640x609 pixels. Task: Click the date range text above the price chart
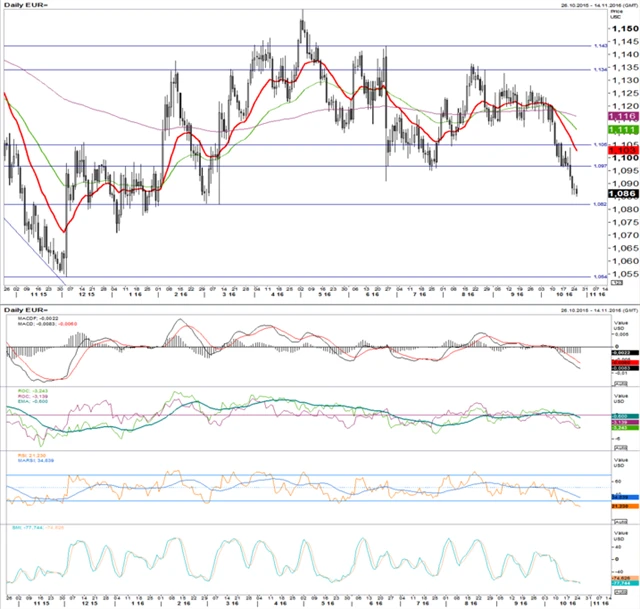(x=599, y=5)
